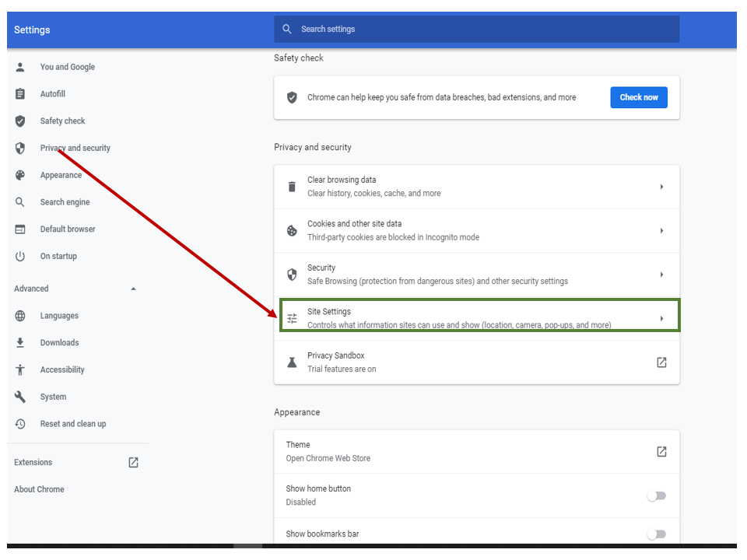Open the About Chrome link
The image size is (747, 560).
click(39, 489)
